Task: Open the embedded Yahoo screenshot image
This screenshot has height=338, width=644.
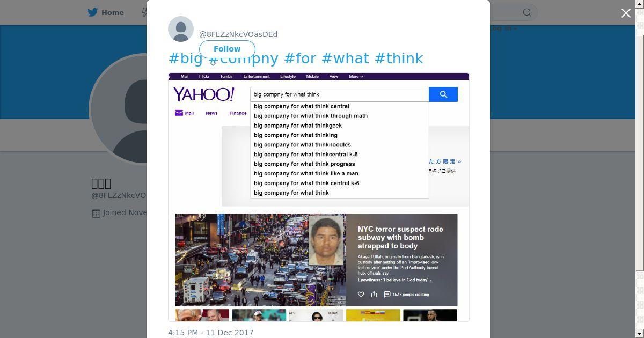Action: (319, 197)
